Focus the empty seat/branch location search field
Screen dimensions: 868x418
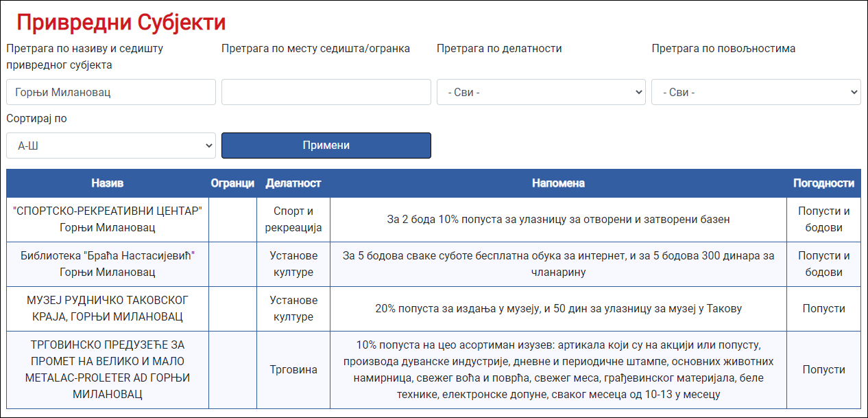pos(326,92)
